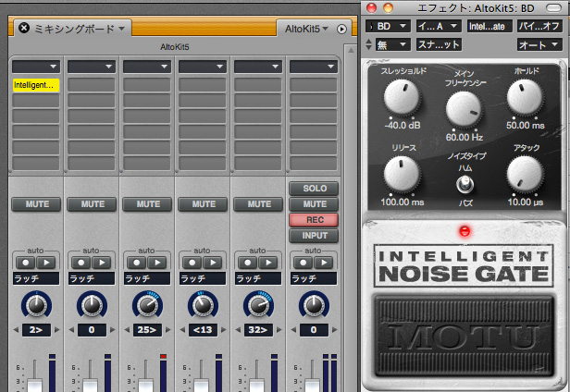The height and width of the screenshot is (392, 570).
Task: Mute the channel panned 25>
Action: click(x=148, y=204)
